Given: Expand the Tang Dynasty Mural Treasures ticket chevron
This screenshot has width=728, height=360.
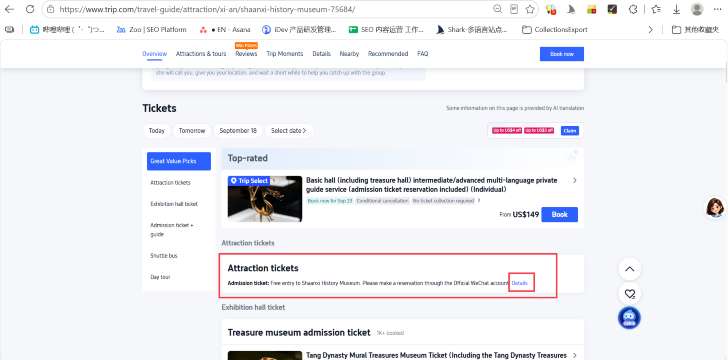Looking at the screenshot, I should (x=575, y=355).
